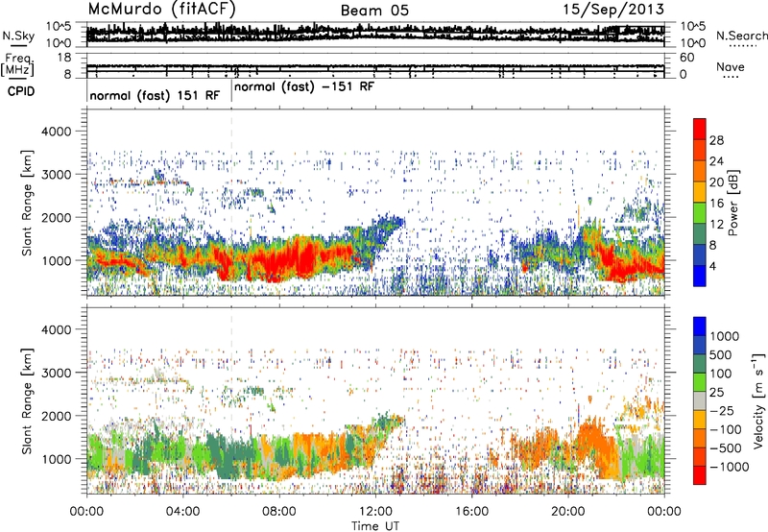768x532 pixels.
Task: Click the 'Time UT' axis label
Action: [x=375, y=525]
